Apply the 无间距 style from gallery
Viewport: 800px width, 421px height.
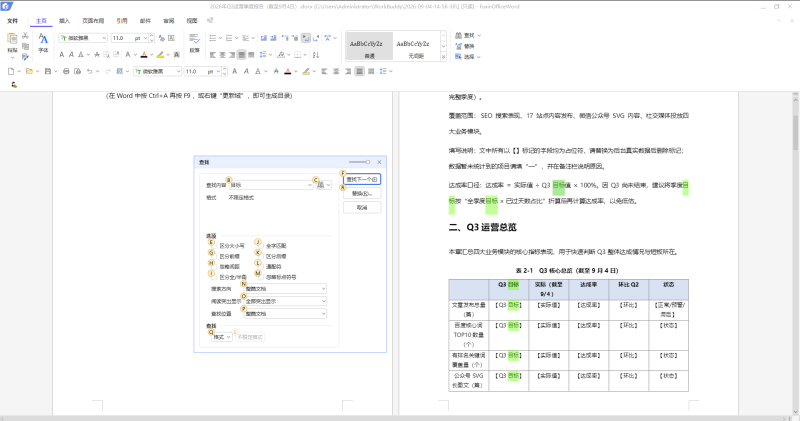click(x=415, y=46)
